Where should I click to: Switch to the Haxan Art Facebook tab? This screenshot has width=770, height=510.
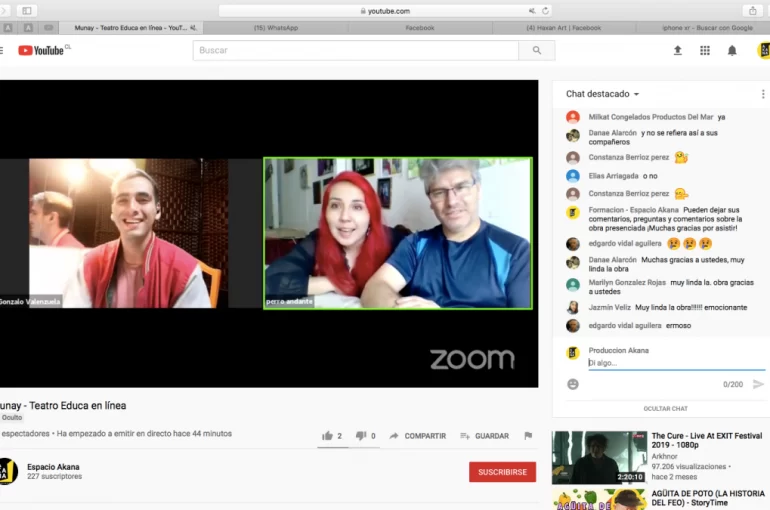click(x=564, y=28)
